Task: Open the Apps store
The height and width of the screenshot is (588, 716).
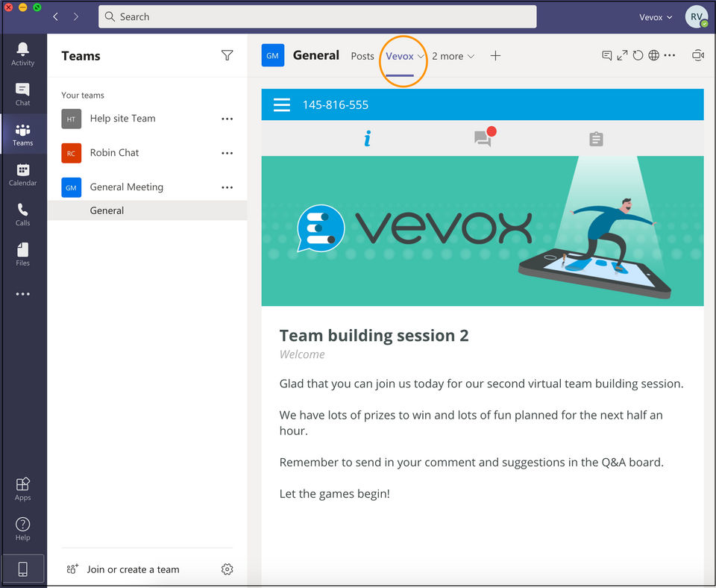Action: click(23, 490)
